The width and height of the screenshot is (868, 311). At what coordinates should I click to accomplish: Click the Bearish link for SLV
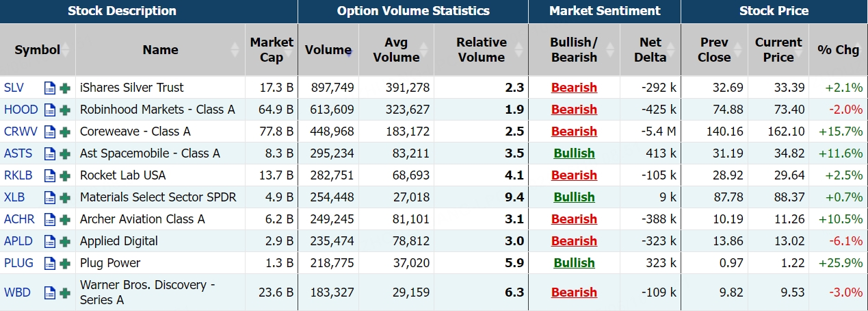point(574,88)
